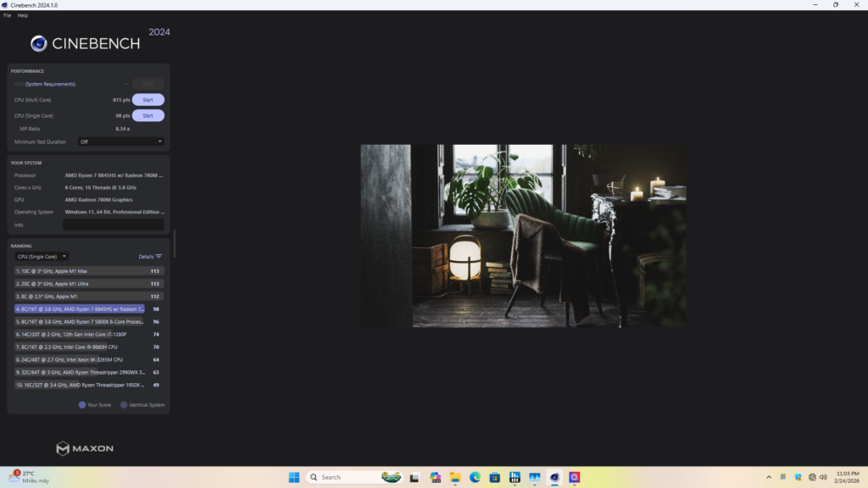Screen dimensions: 868x488
Task: Click the Your Score legend circle
Action: 82,405
